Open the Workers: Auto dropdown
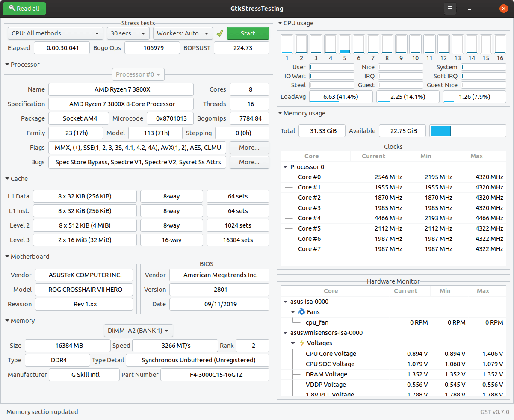 183,33
